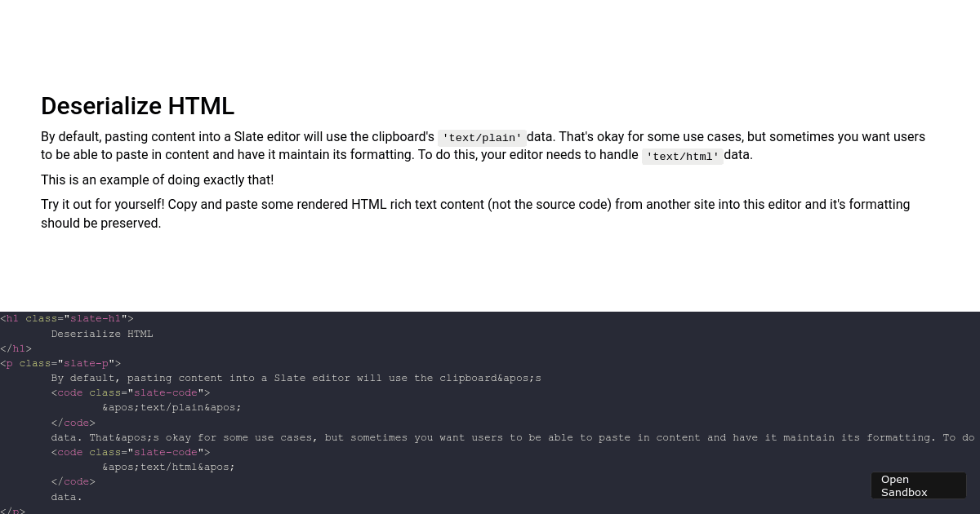Click the 'text/plain' inline code chip

point(482,138)
